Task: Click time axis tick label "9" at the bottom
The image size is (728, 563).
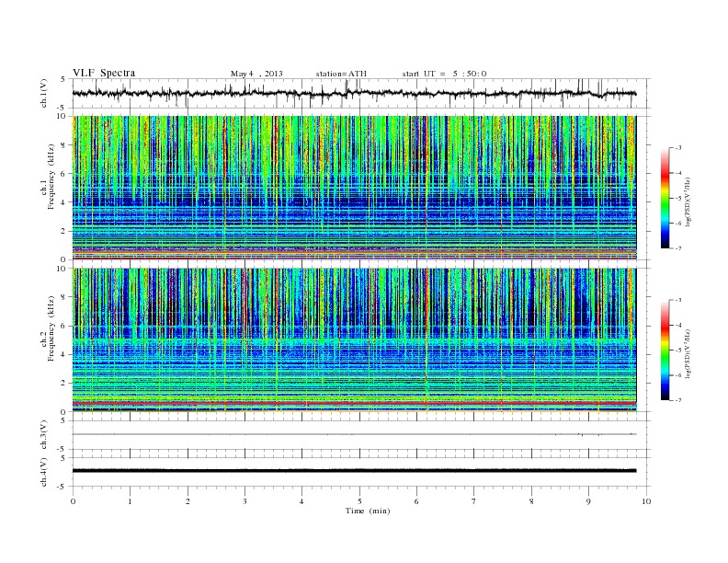Action: click(x=588, y=501)
